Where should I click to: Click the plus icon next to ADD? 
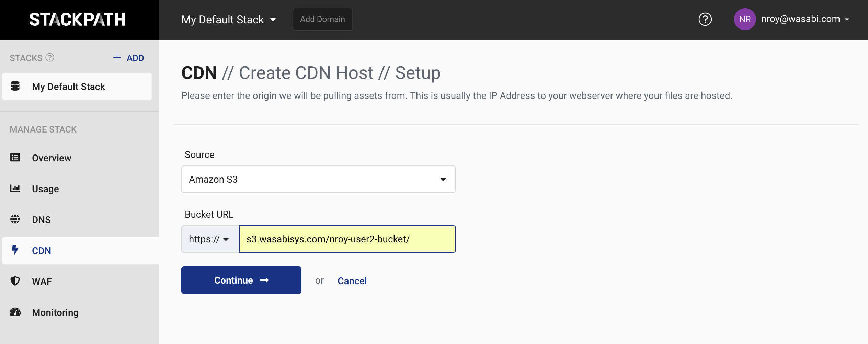[117, 57]
